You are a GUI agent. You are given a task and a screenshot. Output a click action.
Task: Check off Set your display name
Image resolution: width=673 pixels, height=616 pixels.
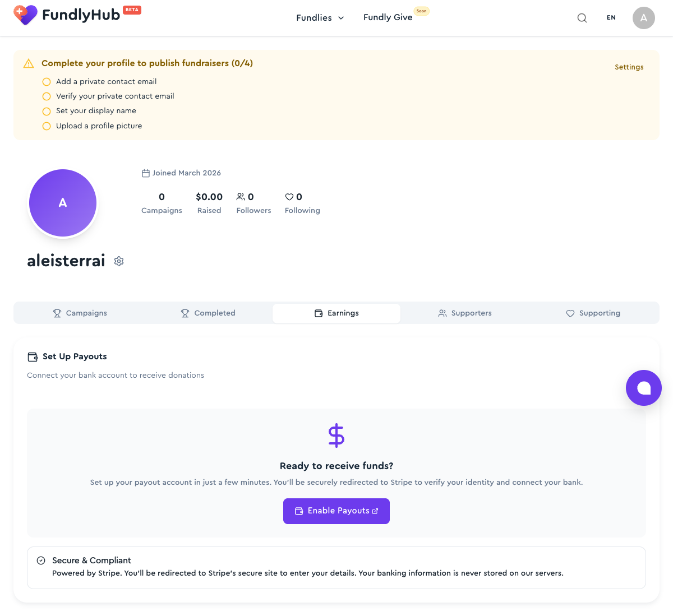pyautogui.click(x=46, y=111)
